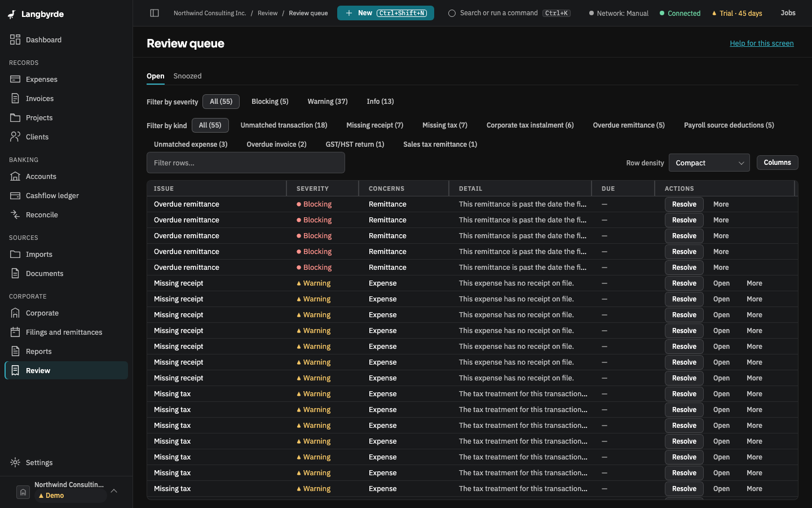The image size is (812, 508).
Task: Go to Invoices in the sidebar
Action: click(66, 98)
